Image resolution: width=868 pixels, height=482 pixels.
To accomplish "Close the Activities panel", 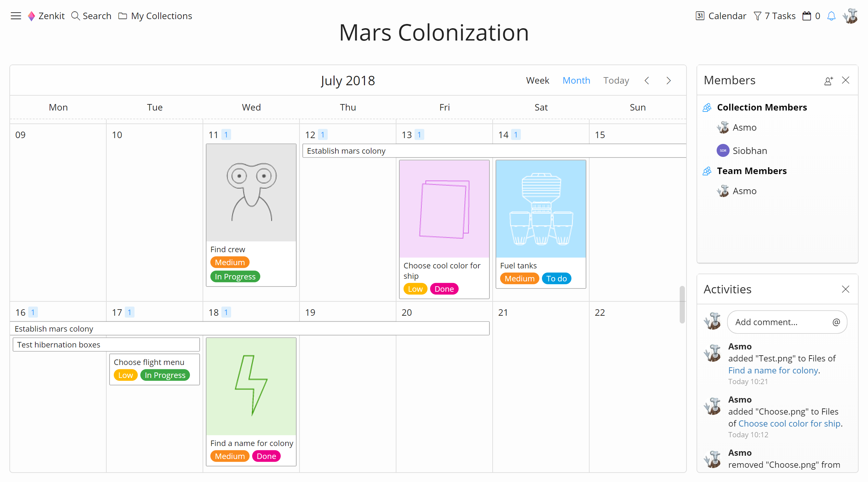I will [x=845, y=289].
